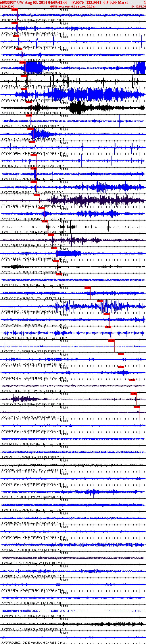The width and height of the screenshot is (146, 644).
Task: Select the UW LEBA HHZ station label
Action: [34, 87]
